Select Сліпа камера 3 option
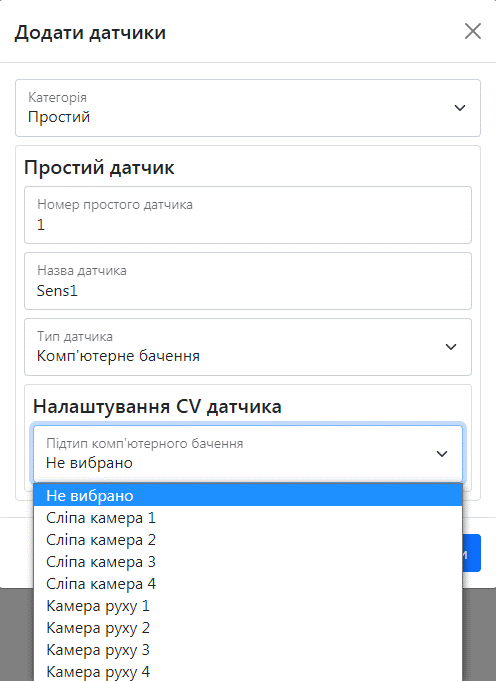Screen dimensions: 496x681 248,562
